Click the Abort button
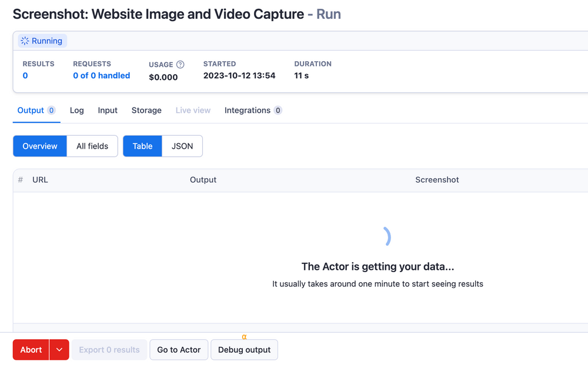This screenshot has width=588, height=365. [x=31, y=350]
